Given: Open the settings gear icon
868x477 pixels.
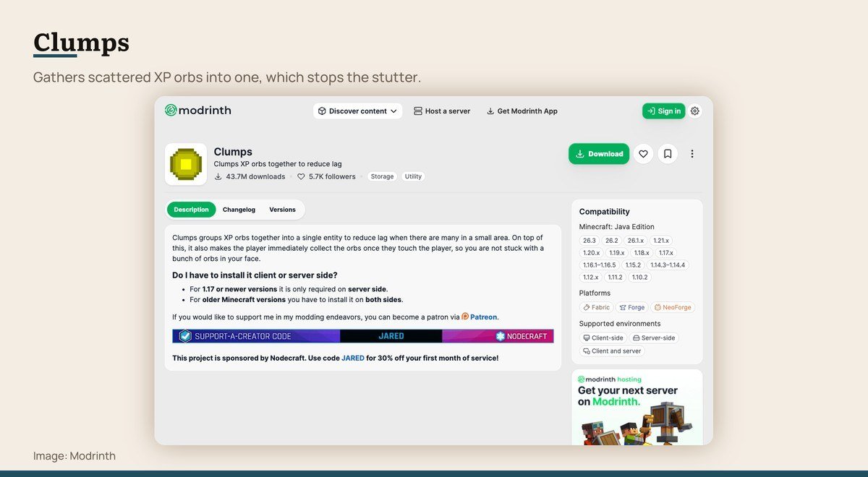Looking at the screenshot, I should click(695, 111).
